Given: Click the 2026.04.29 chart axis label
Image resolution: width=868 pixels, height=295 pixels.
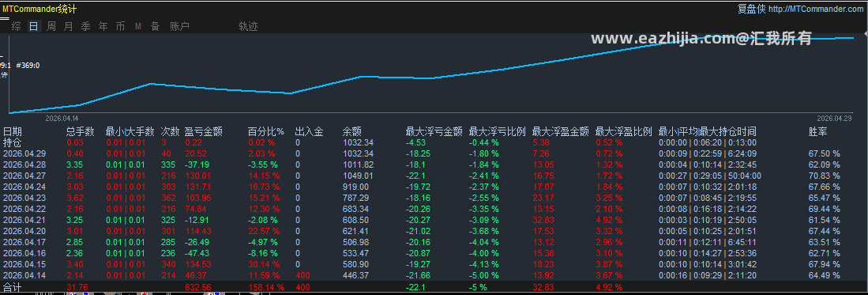Looking at the screenshot, I should point(834,118).
